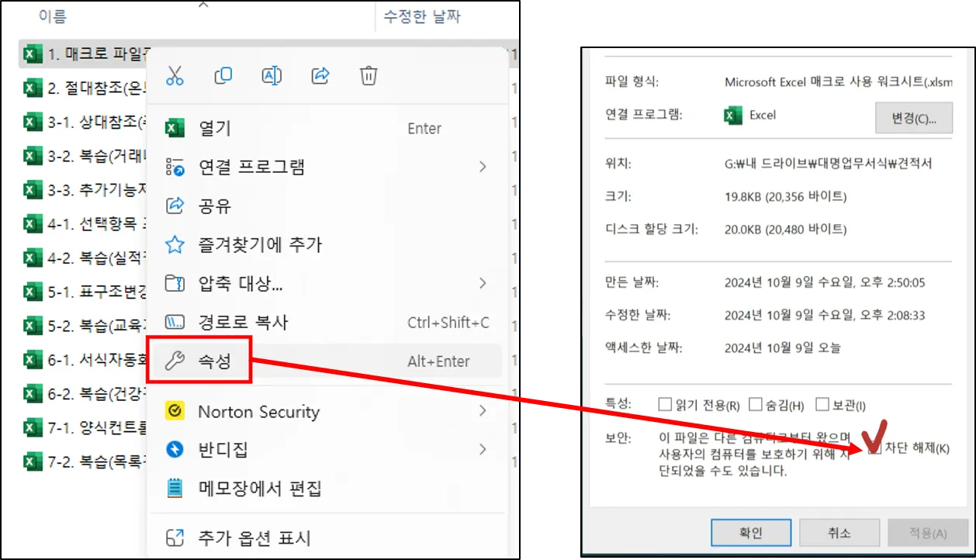Expand the 연결 프로그램 submenu
Viewport: 976px width, 560px height.
pos(484,167)
